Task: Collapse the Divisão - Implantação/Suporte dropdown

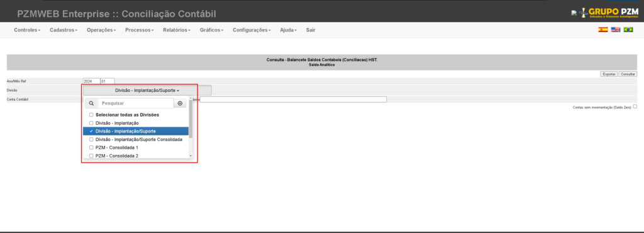Action: 147,90
